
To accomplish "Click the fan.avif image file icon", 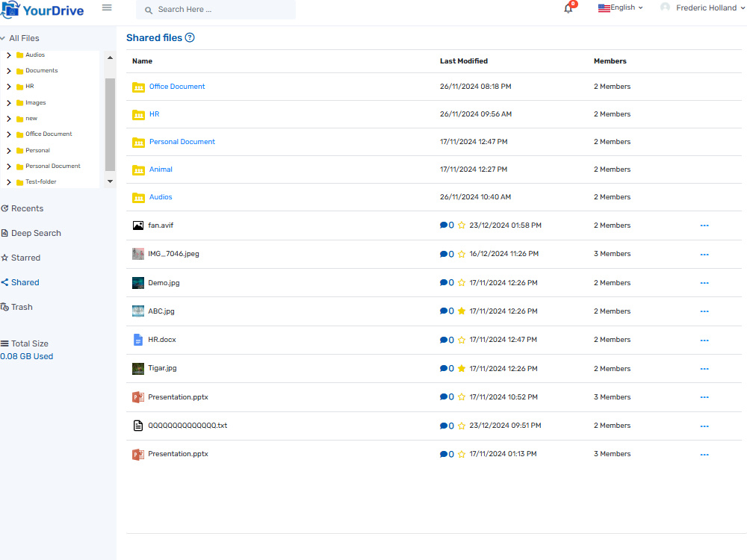I will pyautogui.click(x=137, y=225).
